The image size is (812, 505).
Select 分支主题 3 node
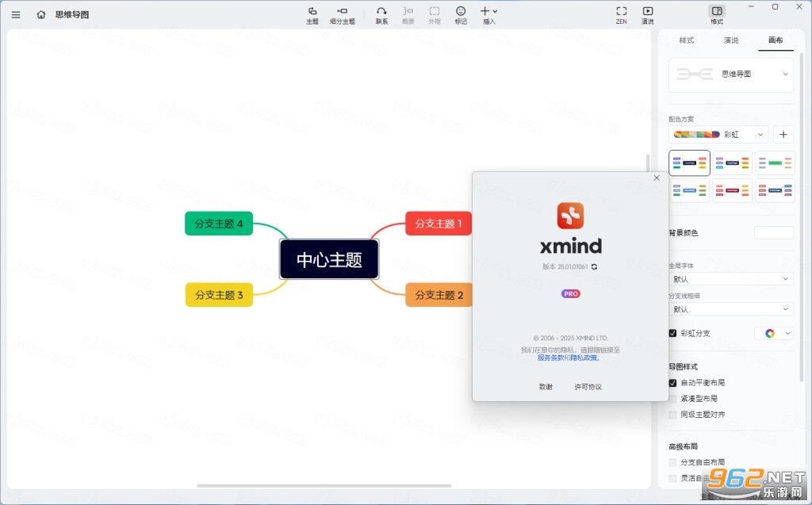219,295
